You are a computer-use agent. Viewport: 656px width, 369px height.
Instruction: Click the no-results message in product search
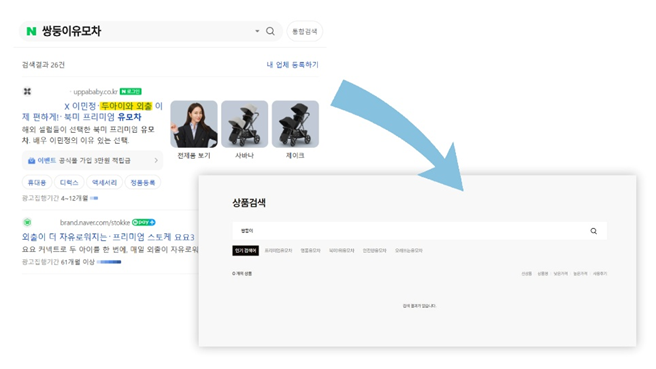click(419, 306)
